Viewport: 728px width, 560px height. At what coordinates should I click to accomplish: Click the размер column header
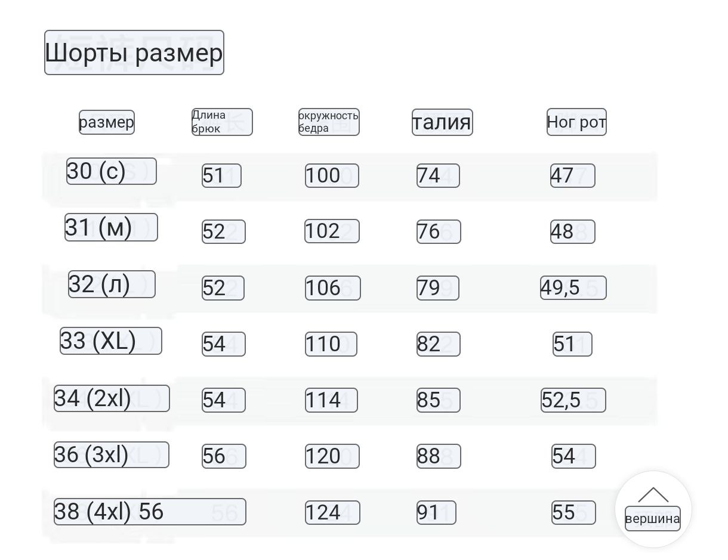[x=107, y=122]
